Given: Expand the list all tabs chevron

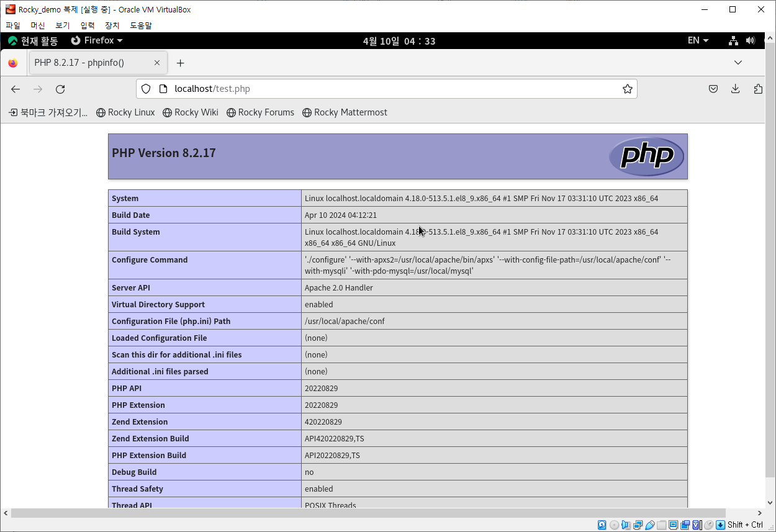Looking at the screenshot, I should pyautogui.click(x=738, y=63).
